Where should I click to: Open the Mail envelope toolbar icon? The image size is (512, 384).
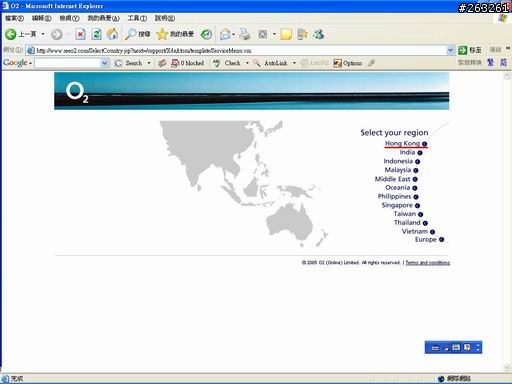(x=225, y=34)
